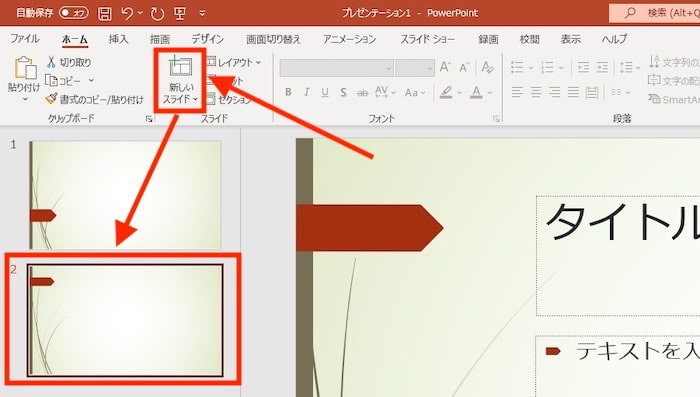Open add/remove columns dropdown
Viewport: 700px width, 397px height.
click(621, 92)
